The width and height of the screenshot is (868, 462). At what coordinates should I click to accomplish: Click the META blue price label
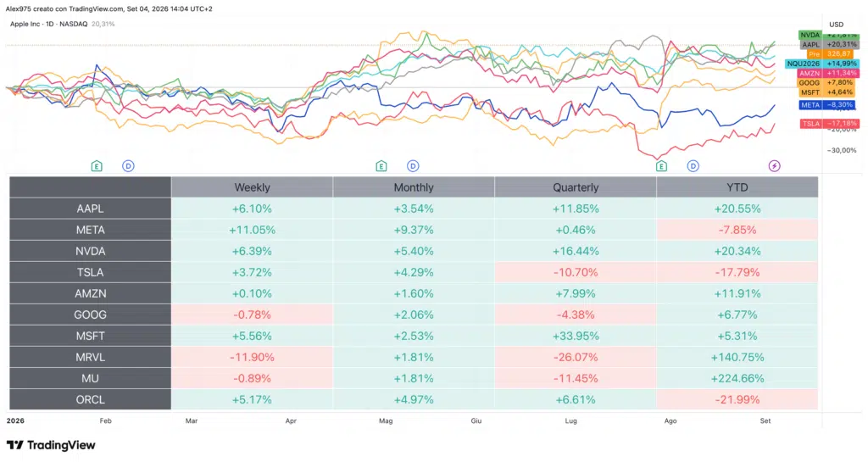pos(826,104)
